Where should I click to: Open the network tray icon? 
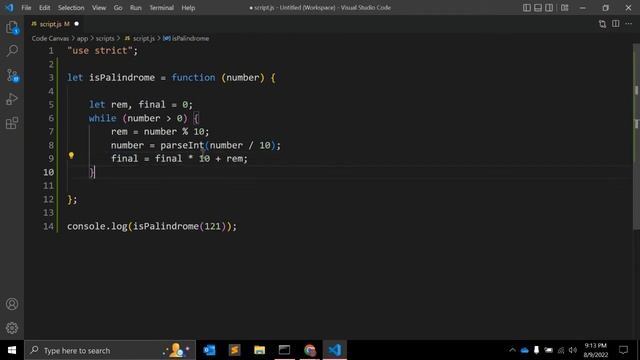pyautogui.click(x=561, y=350)
